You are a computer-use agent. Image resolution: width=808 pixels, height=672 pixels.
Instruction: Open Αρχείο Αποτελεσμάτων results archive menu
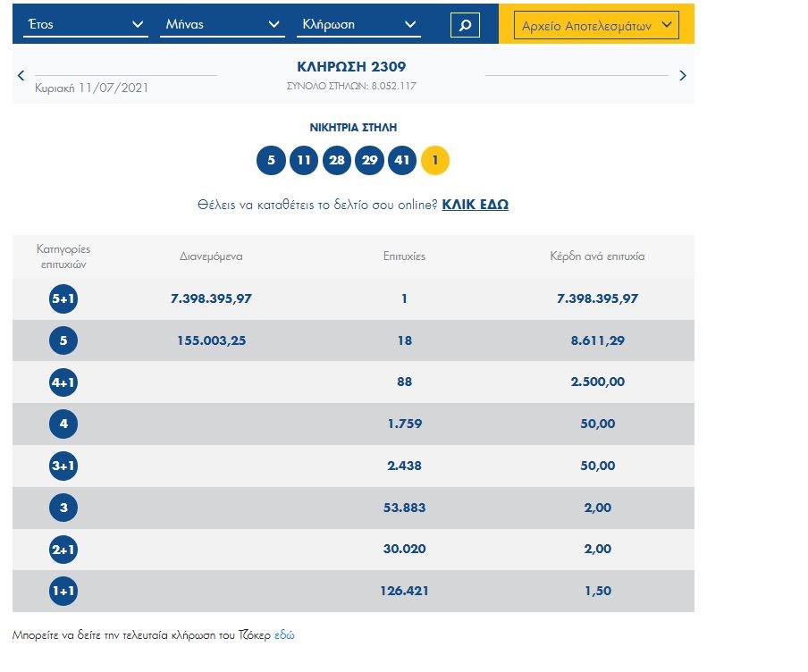click(596, 25)
